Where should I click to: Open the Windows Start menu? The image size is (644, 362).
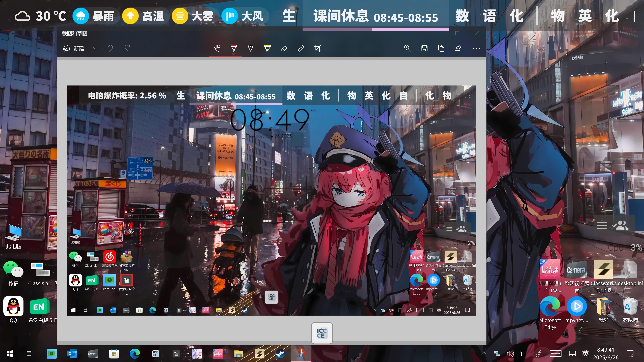pos(10,353)
